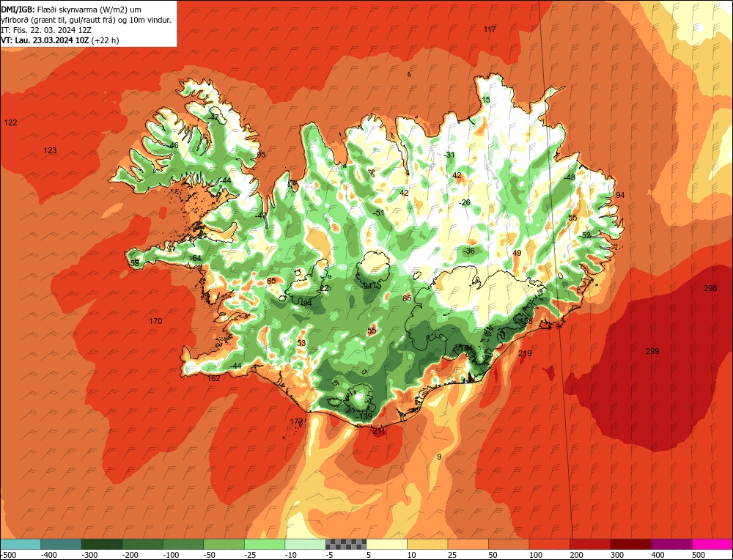Click the -36 value on the map

click(x=469, y=251)
